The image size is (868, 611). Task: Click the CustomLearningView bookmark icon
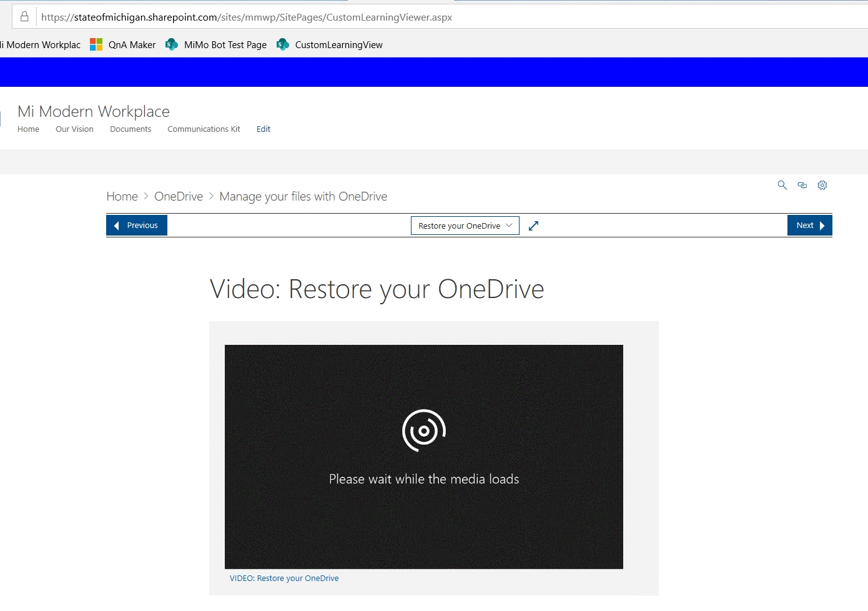click(283, 44)
